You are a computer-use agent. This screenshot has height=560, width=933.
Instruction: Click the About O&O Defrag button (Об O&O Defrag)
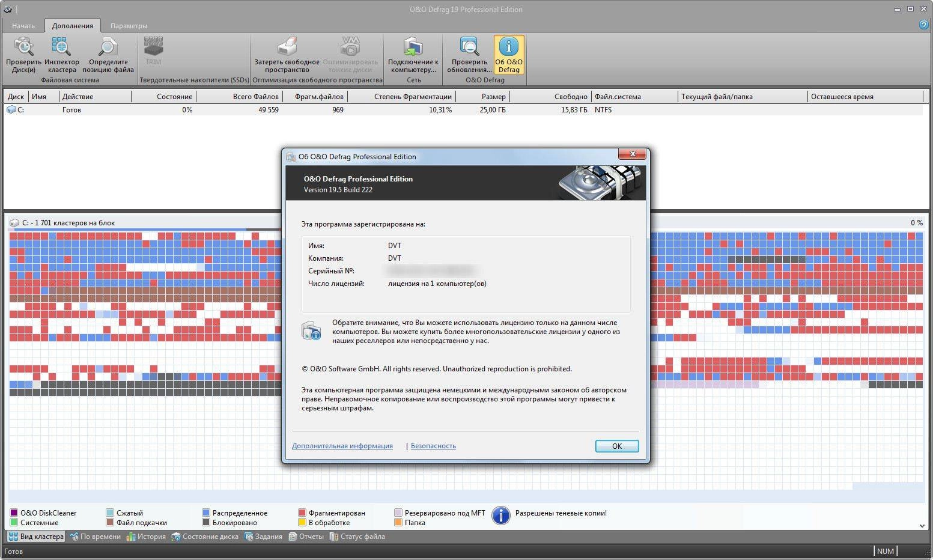click(509, 55)
